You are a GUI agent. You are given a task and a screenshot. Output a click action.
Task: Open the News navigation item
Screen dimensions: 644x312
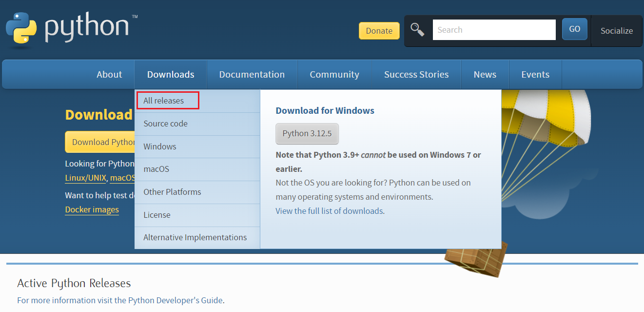point(485,75)
